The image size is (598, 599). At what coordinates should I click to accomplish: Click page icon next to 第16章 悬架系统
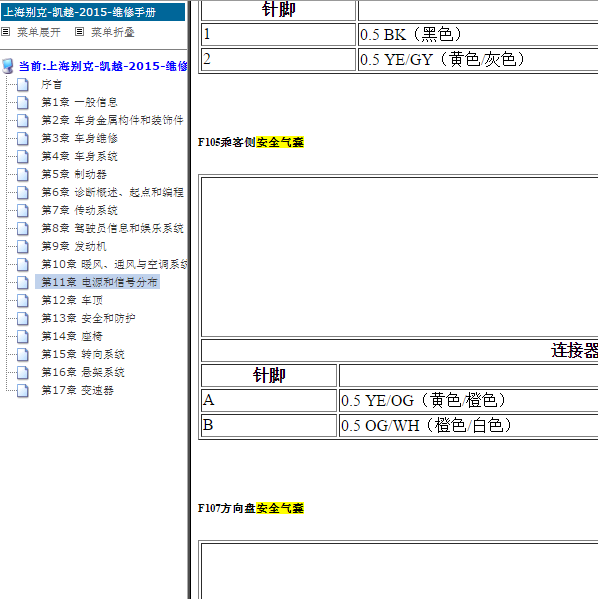pos(23,372)
